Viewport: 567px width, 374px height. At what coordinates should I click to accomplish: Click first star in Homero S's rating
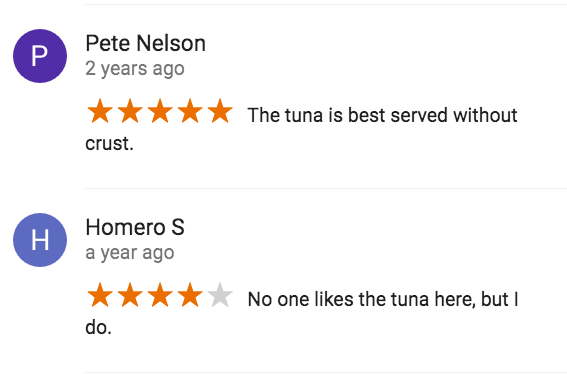(100, 296)
